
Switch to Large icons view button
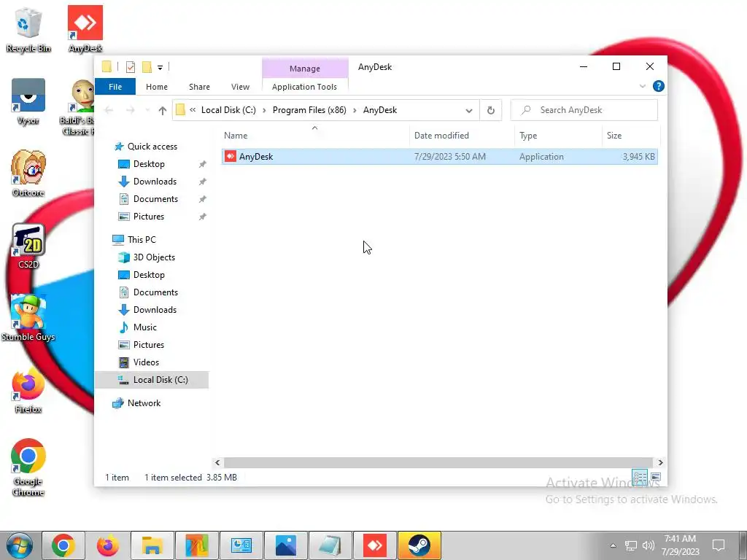[656, 477]
